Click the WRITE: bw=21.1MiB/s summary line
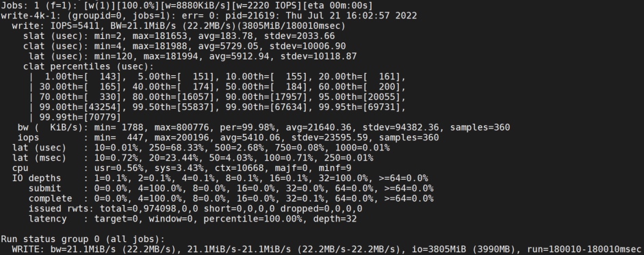644x255 pixels. [x=326, y=250]
